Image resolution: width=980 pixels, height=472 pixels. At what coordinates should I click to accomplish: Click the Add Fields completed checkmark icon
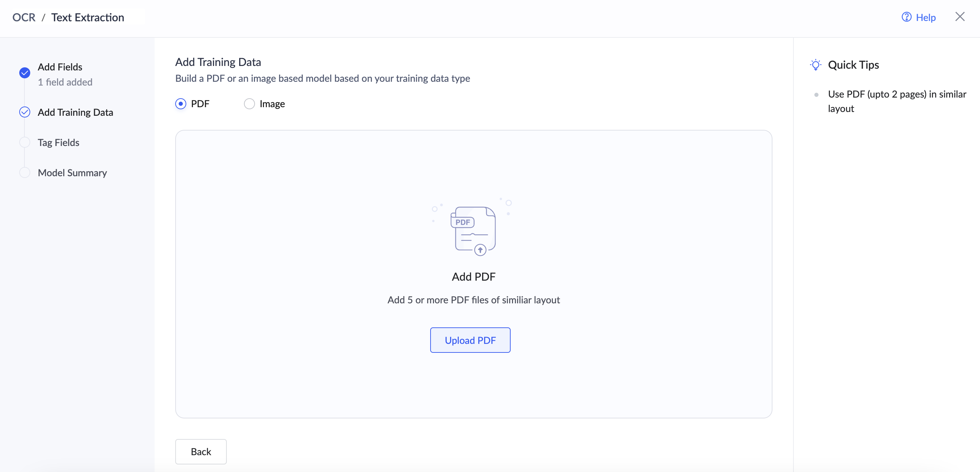(x=25, y=72)
